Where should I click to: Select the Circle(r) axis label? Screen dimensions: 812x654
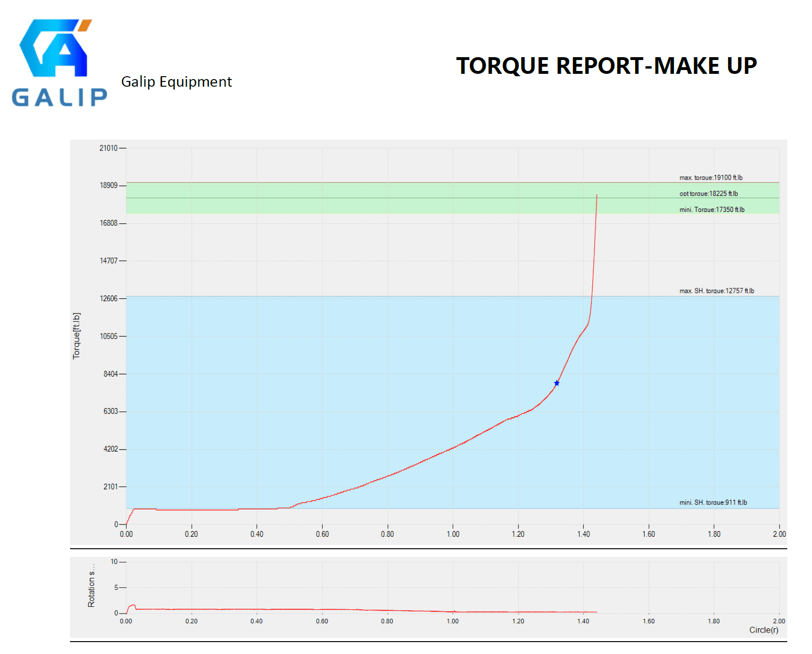[763, 630]
